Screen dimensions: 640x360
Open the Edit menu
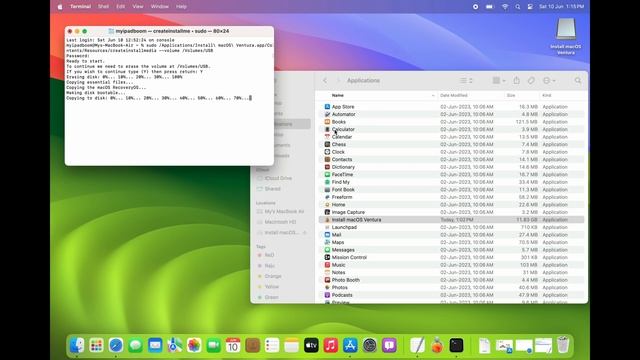pos(120,7)
